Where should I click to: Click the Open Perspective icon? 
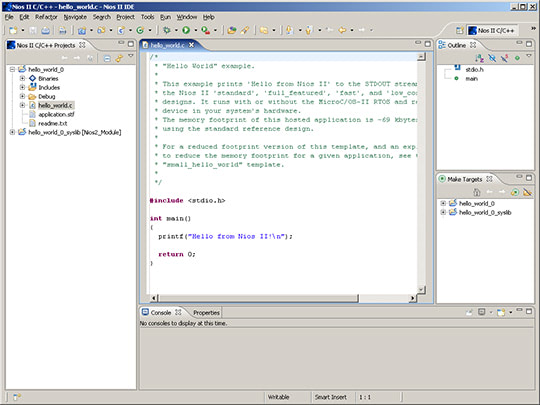point(460,31)
